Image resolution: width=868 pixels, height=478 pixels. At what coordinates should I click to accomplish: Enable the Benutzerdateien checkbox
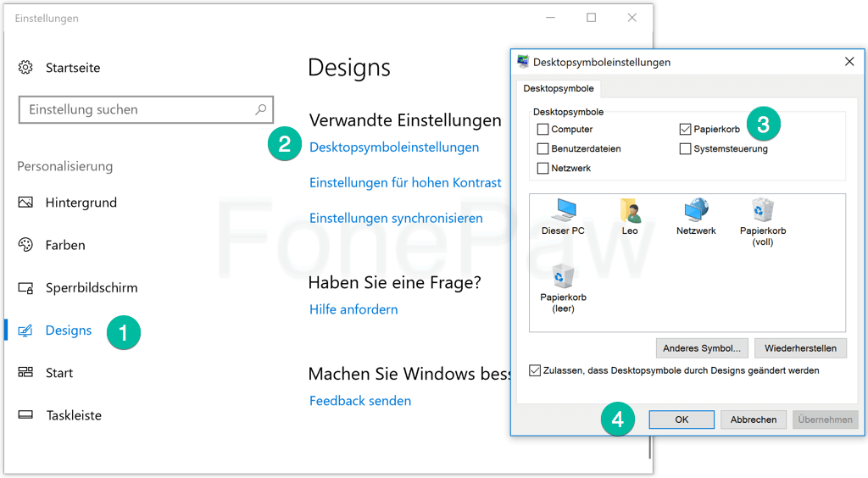[543, 149]
